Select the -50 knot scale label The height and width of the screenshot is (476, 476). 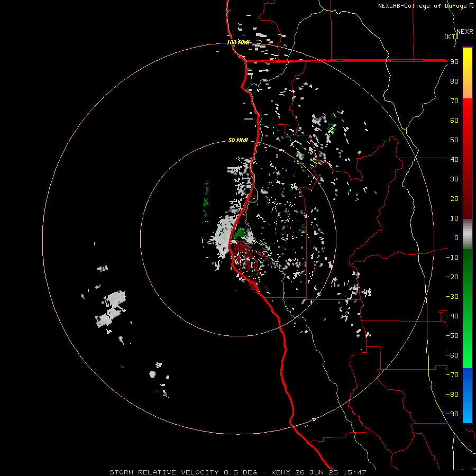point(452,336)
